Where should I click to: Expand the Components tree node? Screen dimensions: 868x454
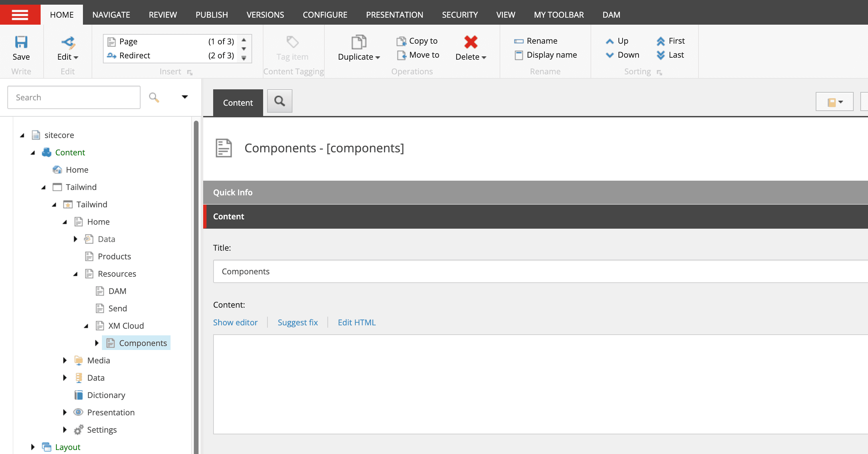click(97, 343)
